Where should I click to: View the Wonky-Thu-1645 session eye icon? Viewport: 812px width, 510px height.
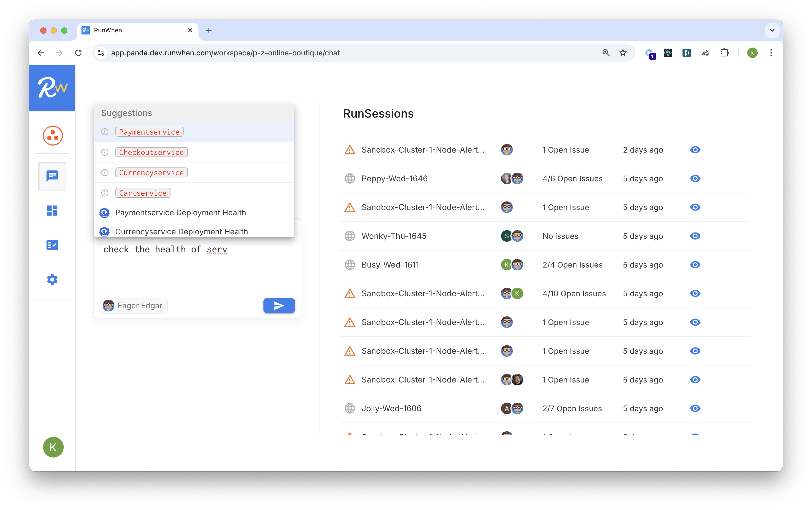click(695, 236)
